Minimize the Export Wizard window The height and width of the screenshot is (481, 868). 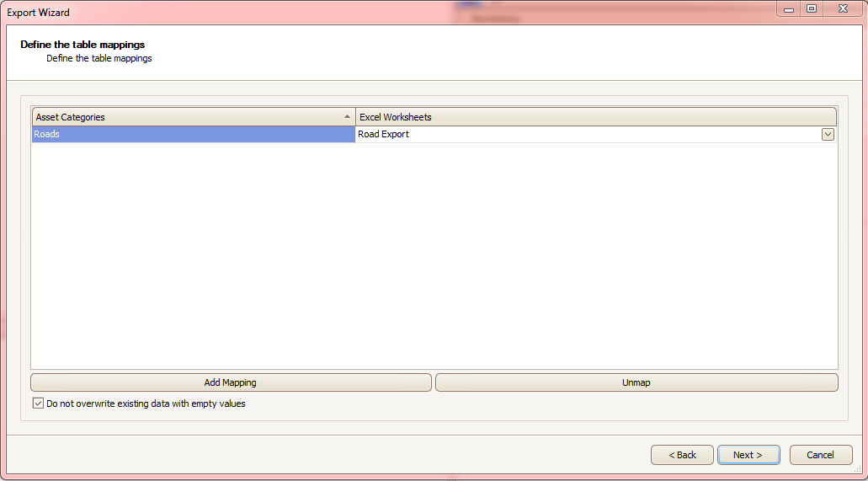tap(789, 9)
